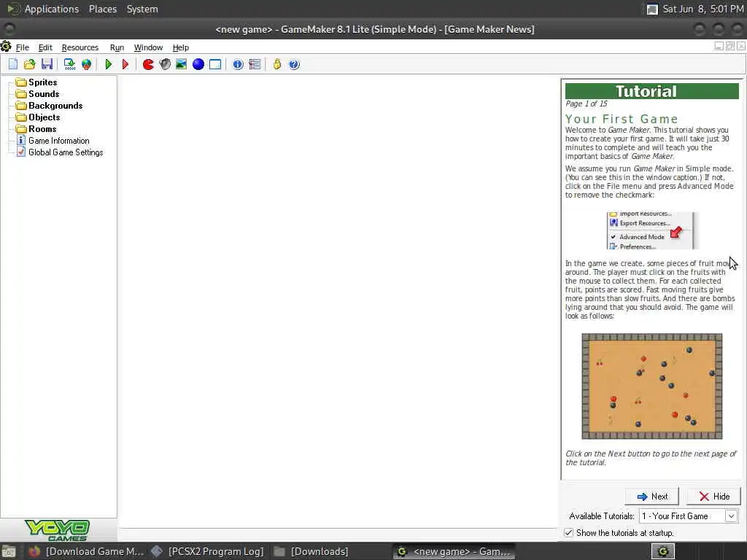
Task: Switch to Download Game Maker taskbar window
Action: (x=86, y=551)
